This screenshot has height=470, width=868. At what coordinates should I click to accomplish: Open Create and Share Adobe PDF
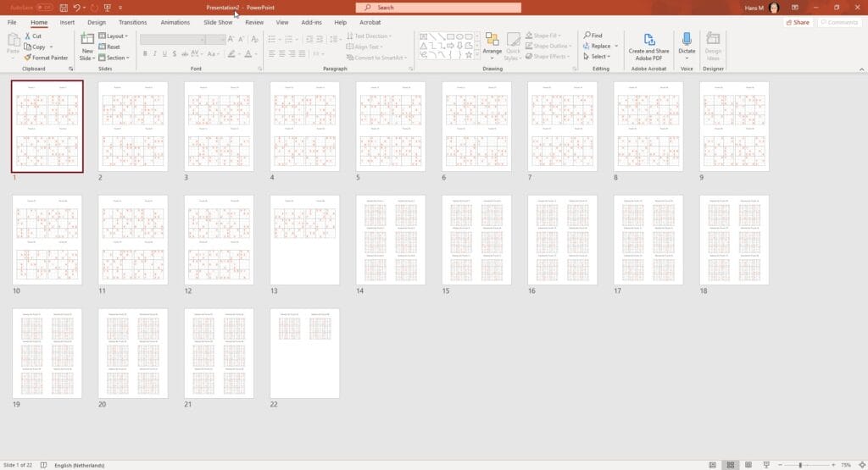(x=648, y=45)
